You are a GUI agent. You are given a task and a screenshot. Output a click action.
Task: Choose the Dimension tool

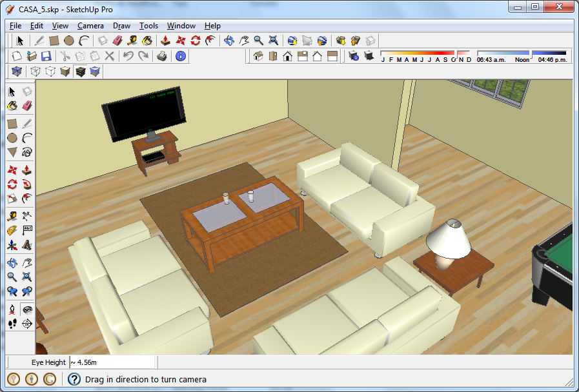point(27,216)
